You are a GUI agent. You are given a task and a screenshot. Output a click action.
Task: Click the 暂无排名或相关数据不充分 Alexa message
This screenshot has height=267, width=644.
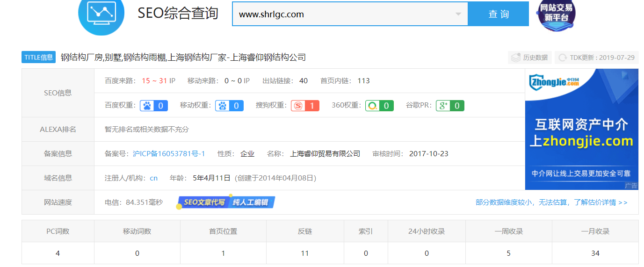(147, 129)
